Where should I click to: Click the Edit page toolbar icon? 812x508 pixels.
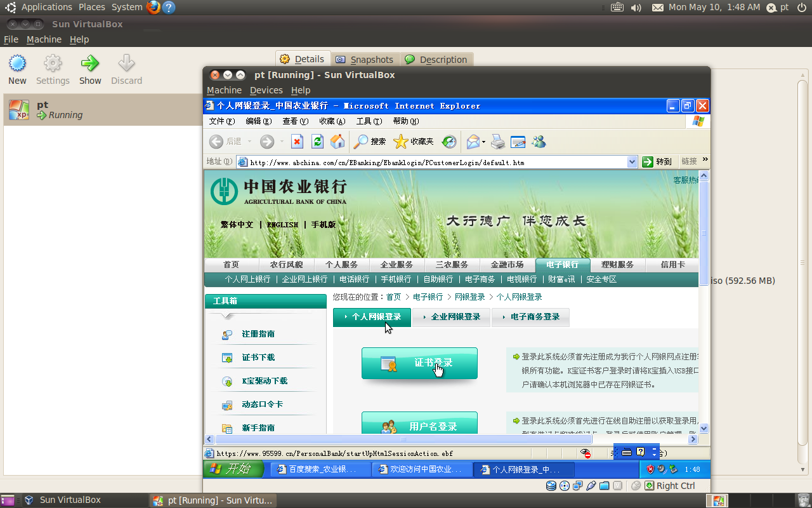[x=518, y=142]
